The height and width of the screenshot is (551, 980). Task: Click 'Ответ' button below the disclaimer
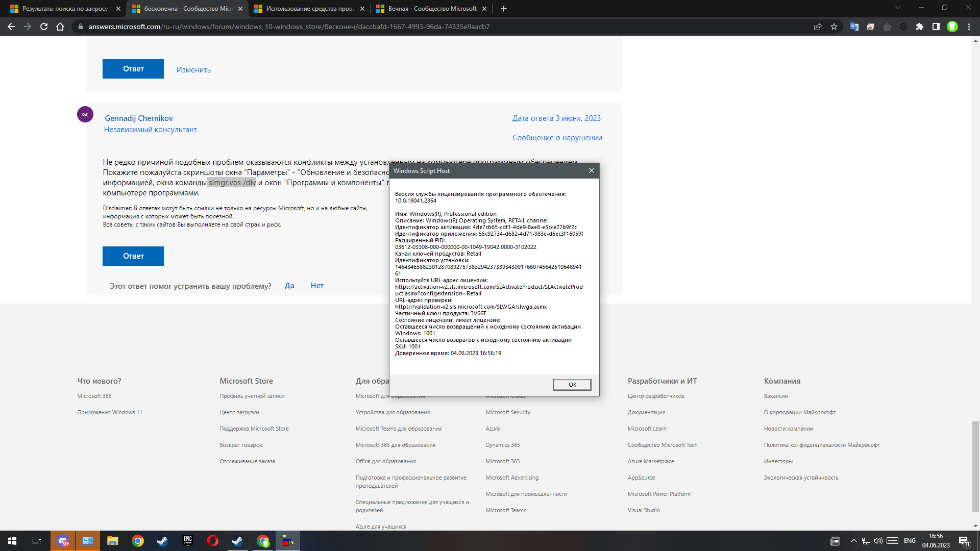pos(133,256)
